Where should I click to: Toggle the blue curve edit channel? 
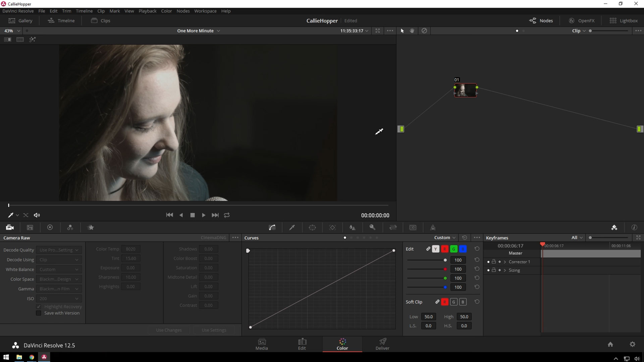(463, 249)
